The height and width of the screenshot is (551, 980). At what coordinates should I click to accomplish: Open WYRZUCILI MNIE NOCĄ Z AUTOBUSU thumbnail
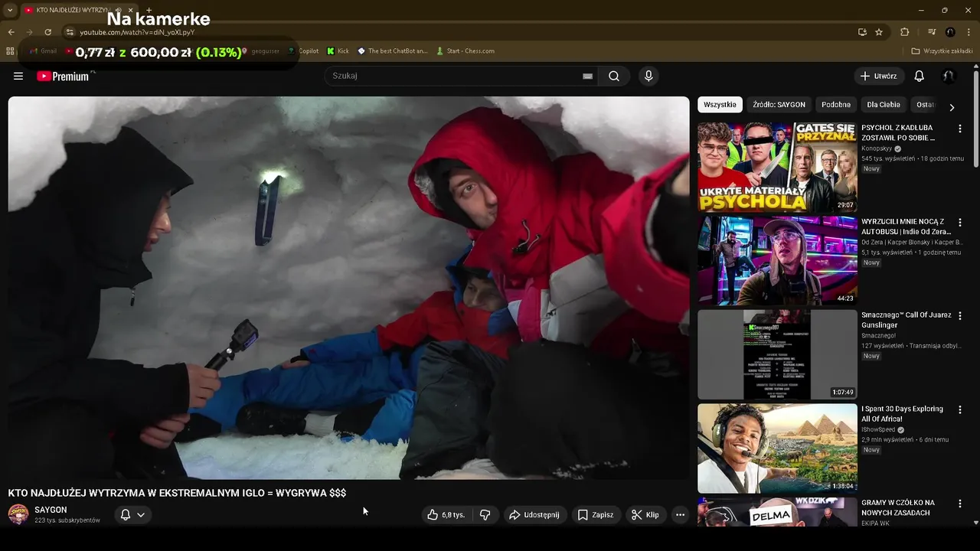coord(777,261)
